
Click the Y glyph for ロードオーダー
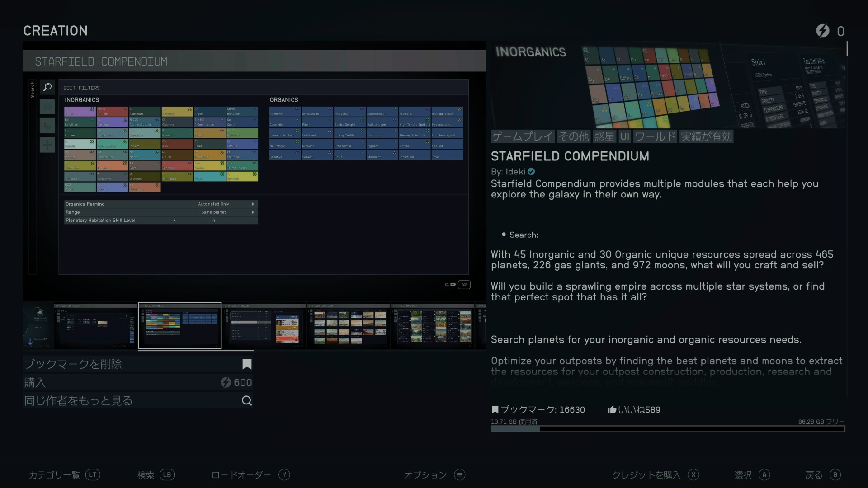pyautogui.click(x=284, y=475)
